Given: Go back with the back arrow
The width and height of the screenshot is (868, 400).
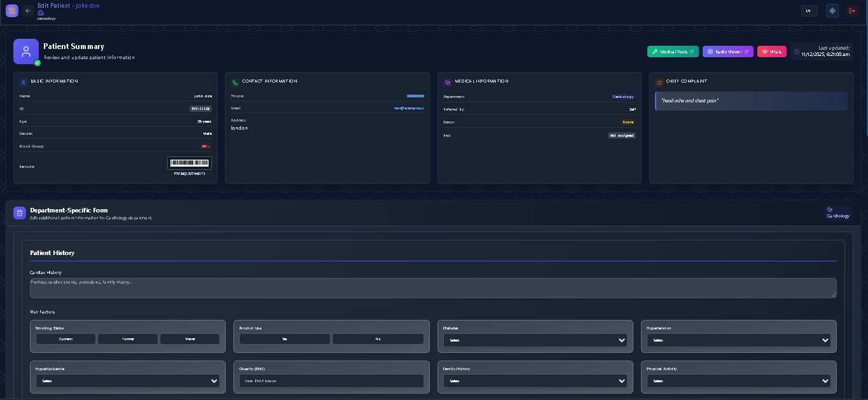Looking at the screenshot, I should [27, 10].
